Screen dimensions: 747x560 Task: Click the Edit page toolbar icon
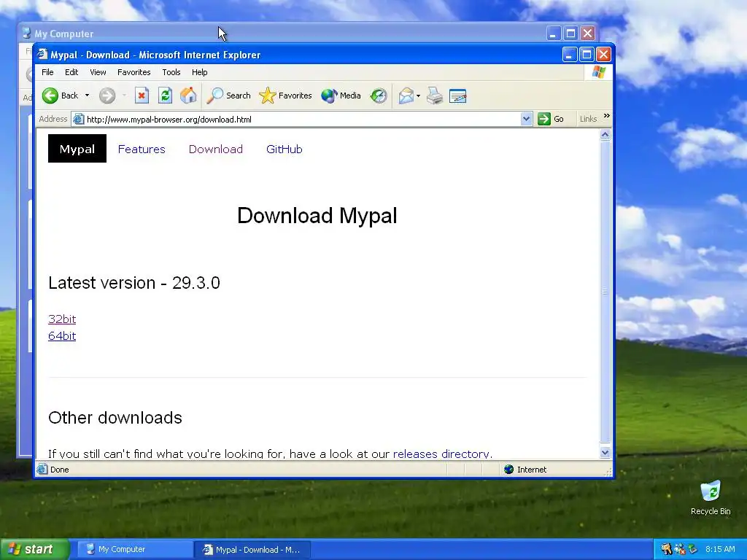(x=458, y=96)
